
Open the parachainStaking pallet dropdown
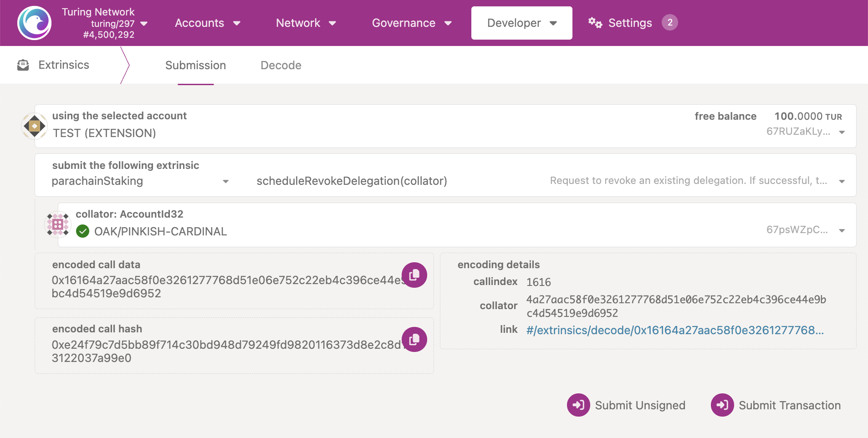[x=140, y=181]
